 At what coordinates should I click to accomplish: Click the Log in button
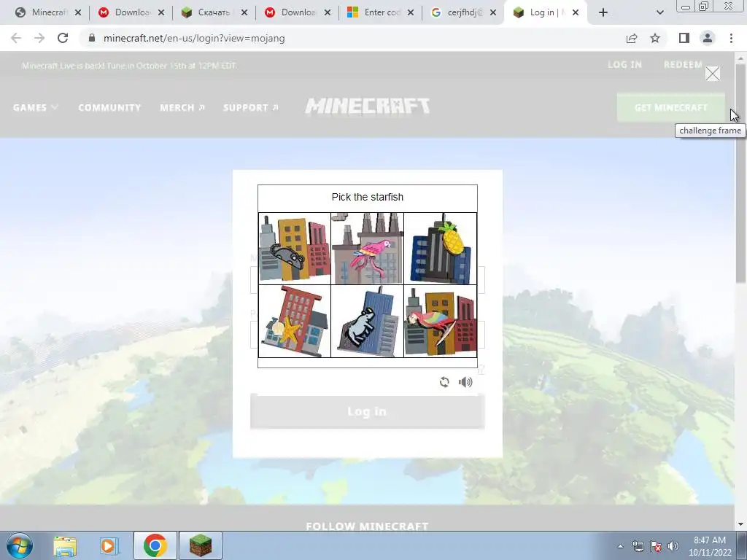(x=368, y=411)
